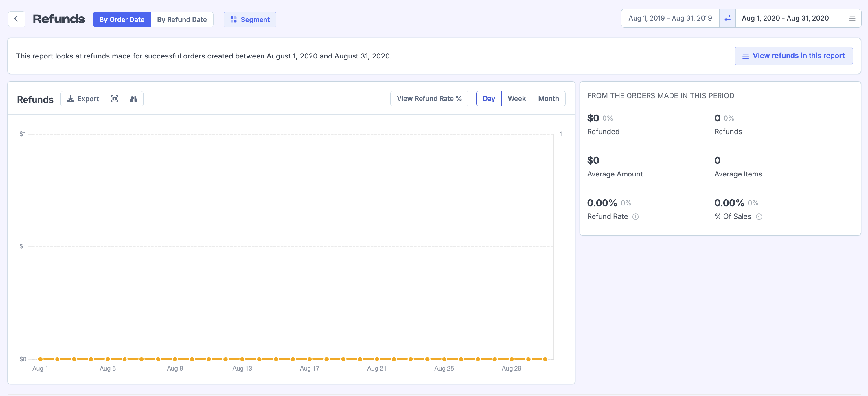Toggle View Refund Rate %

[x=429, y=98]
